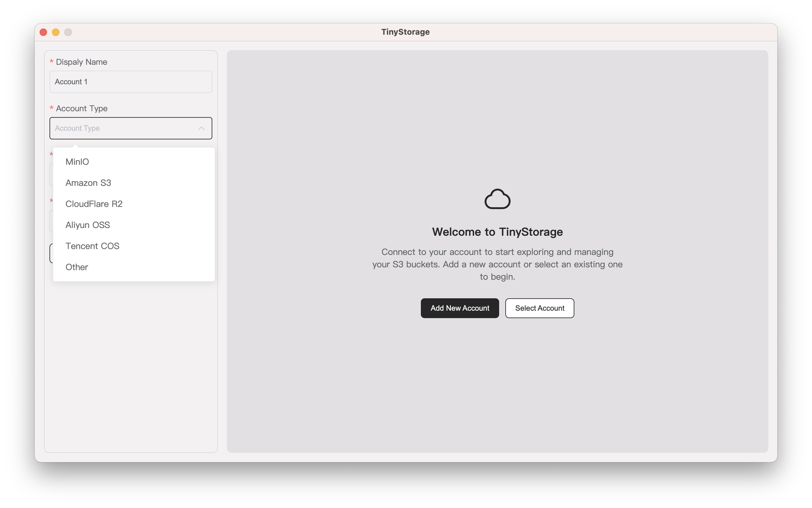Pick CloudFlare R2 from the list
Image resolution: width=812 pixels, height=508 pixels.
pos(134,204)
